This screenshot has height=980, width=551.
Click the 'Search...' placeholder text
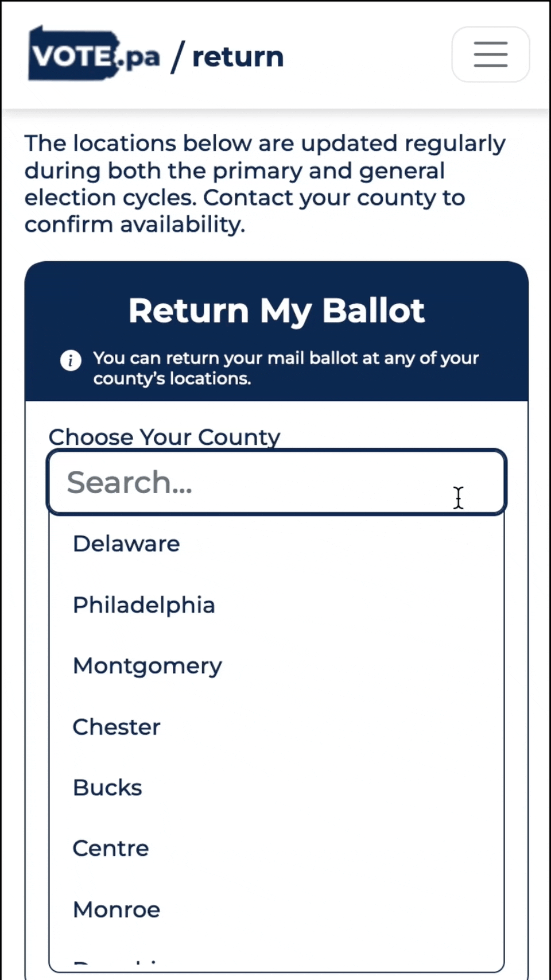130,482
